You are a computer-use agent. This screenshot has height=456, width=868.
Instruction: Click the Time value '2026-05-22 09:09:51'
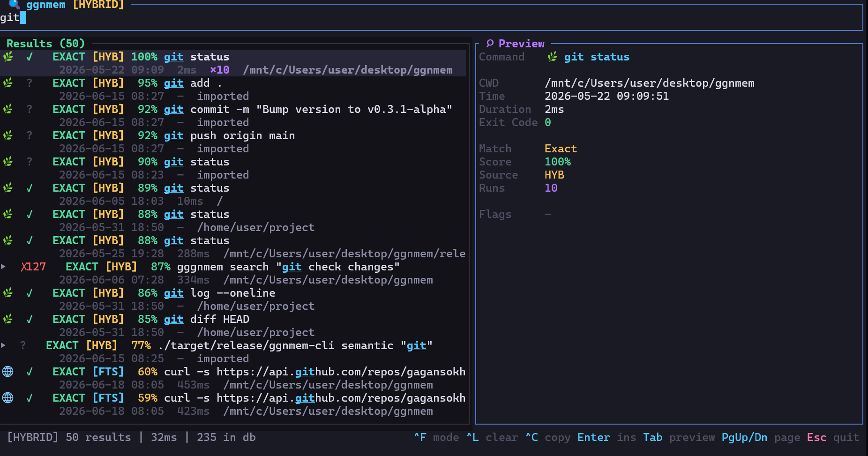606,96
